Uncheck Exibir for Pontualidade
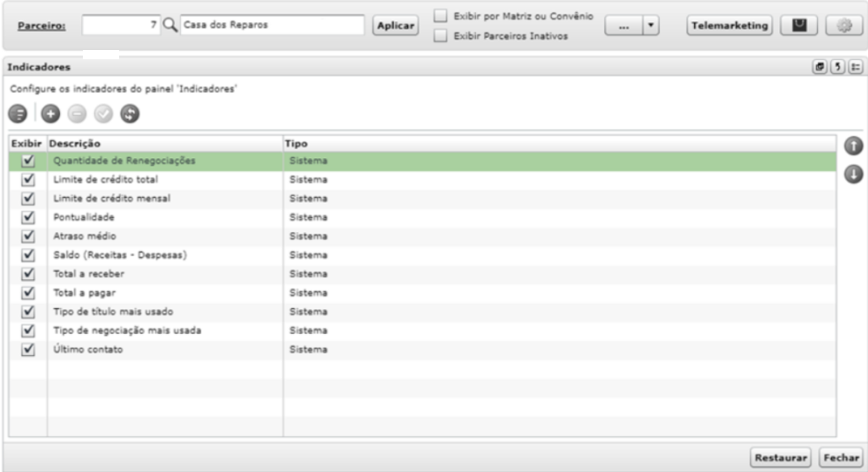Image resolution: width=868 pixels, height=472 pixels. tap(28, 217)
